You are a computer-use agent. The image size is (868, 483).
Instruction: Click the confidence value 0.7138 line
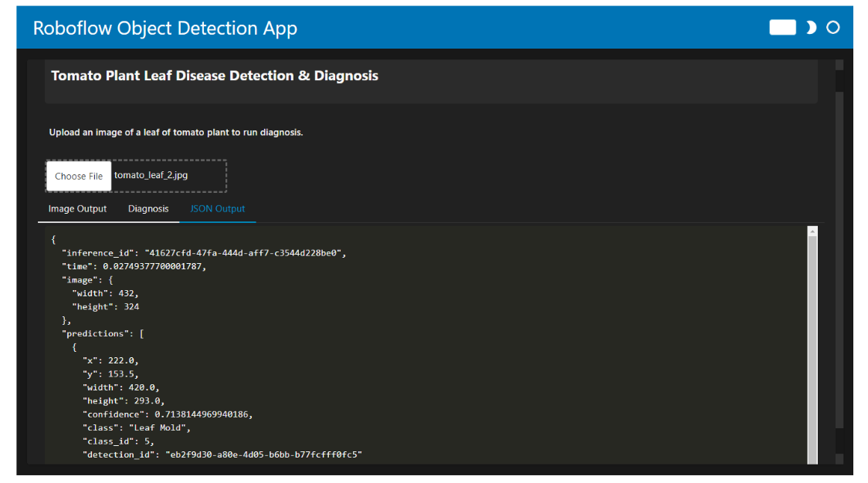point(203,414)
